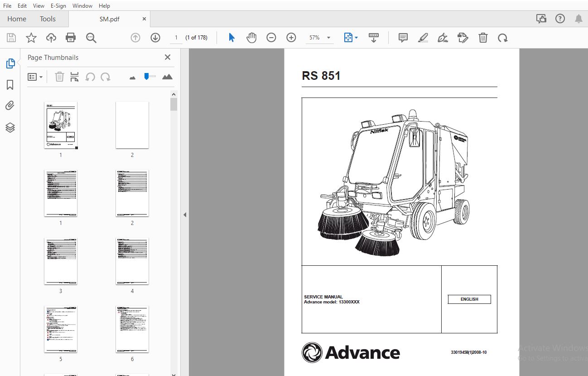588x376 pixels.
Task: Click the RS 851 title text
Action: tap(321, 75)
